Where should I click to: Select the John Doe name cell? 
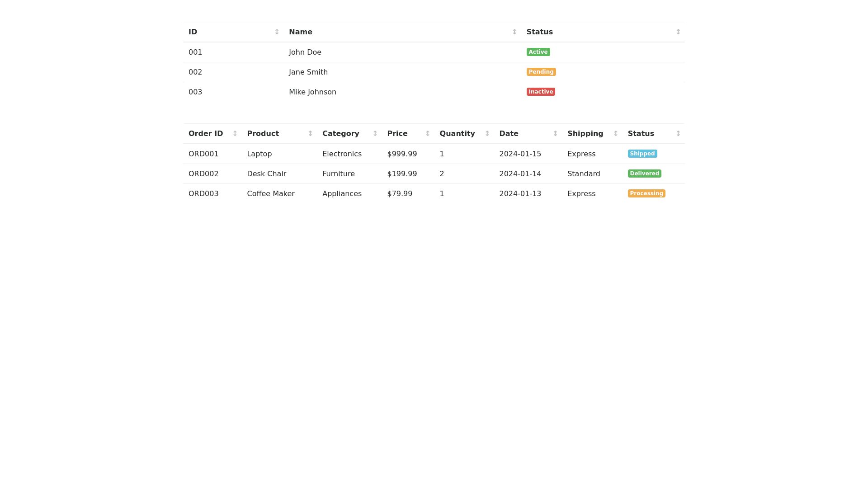tap(305, 52)
